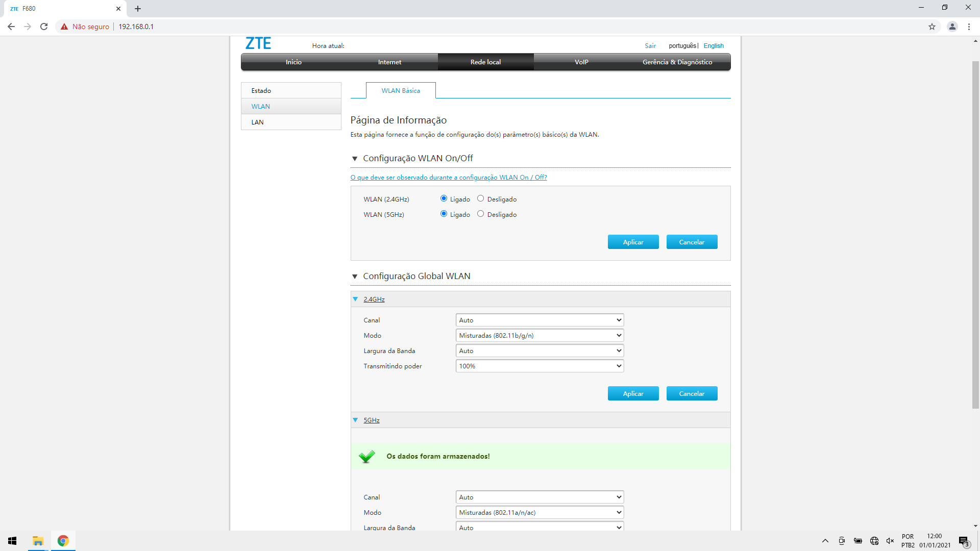Open notifications from the system tray
The width and height of the screenshot is (980, 551).
click(964, 541)
